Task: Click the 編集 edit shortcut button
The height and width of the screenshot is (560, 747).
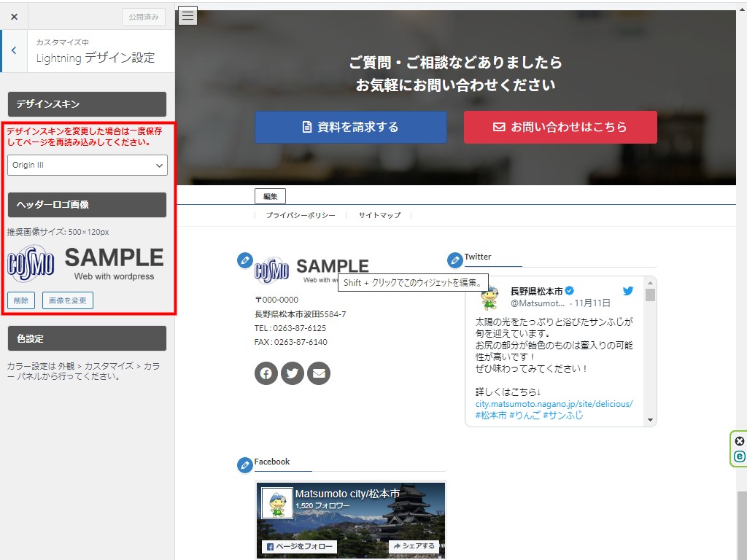Action: pos(270,196)
